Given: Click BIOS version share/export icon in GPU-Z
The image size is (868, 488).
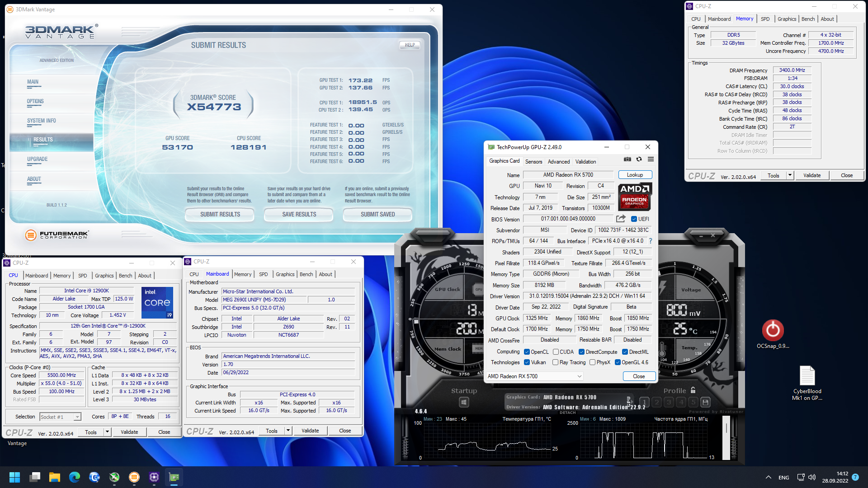Looking at the screenshot, I should pos(621,219).
